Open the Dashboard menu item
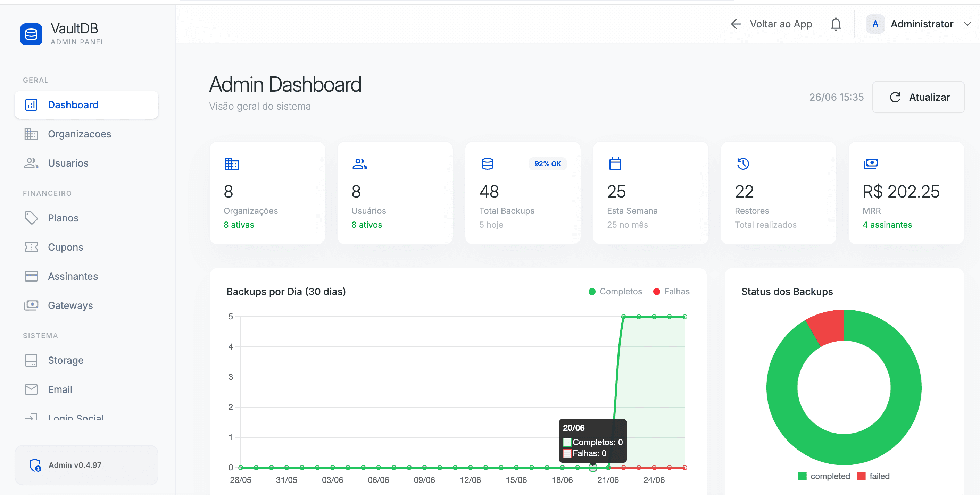The height and width of the screenshot is (495, 980). pos(86,104)
